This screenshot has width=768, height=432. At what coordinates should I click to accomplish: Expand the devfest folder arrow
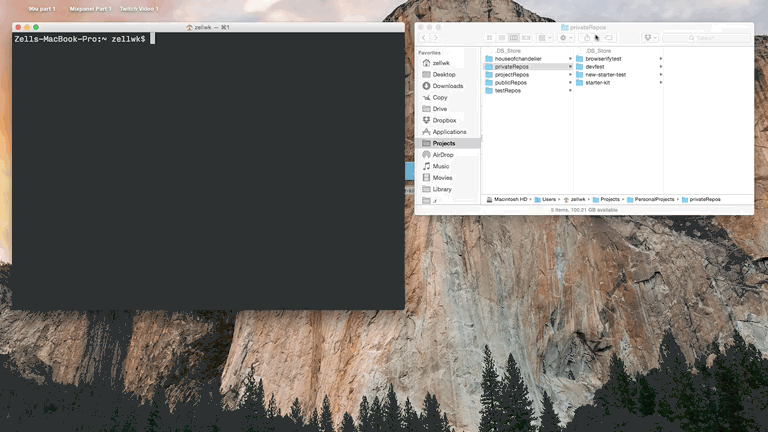click(x=660, y=67)
